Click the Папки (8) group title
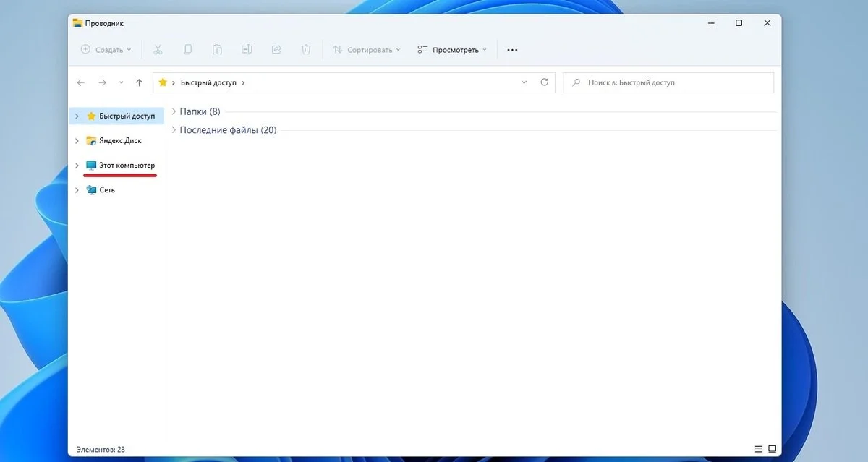This screenshot has height=462, width=868. point(200,111)
